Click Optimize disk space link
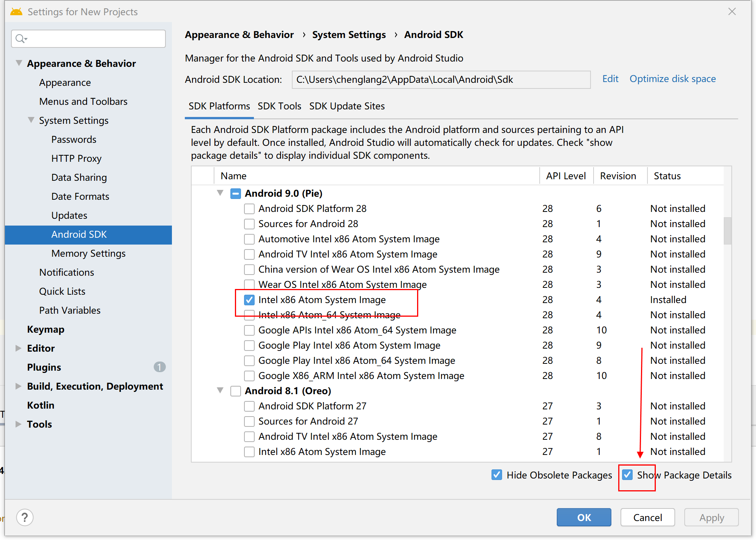The image size is (756, 540). pos(673,79)
